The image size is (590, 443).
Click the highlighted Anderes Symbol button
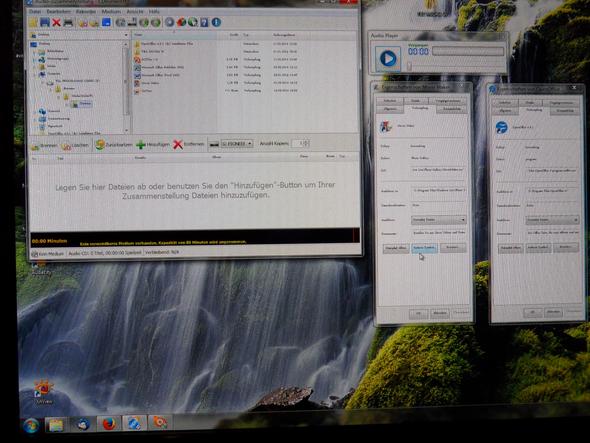[424, 248]
